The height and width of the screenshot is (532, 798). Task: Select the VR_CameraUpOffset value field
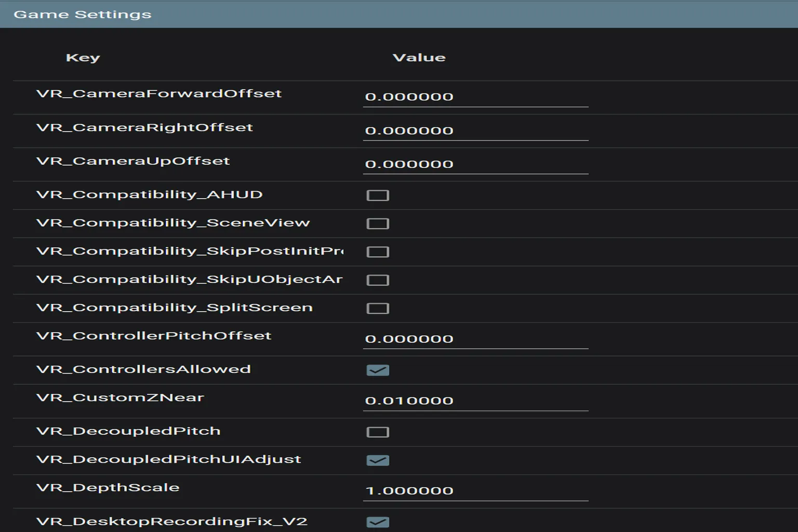pos(475,164)
